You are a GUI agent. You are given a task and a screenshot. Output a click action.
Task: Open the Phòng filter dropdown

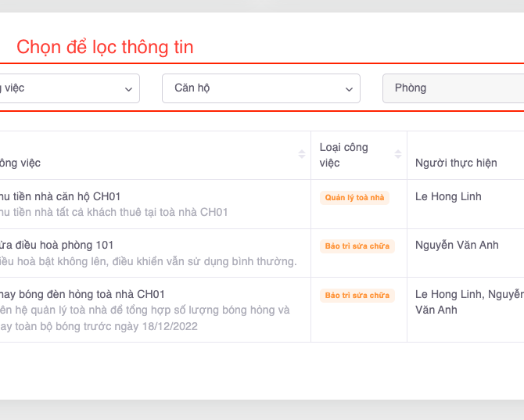click(x=454, y=88)
